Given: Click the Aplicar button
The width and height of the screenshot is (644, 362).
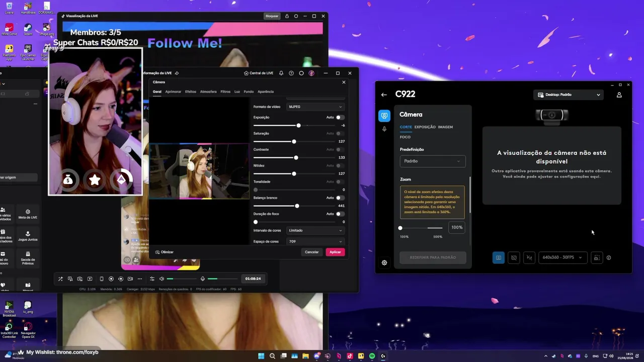Looking at the screenshot, I should click(335, 252).
